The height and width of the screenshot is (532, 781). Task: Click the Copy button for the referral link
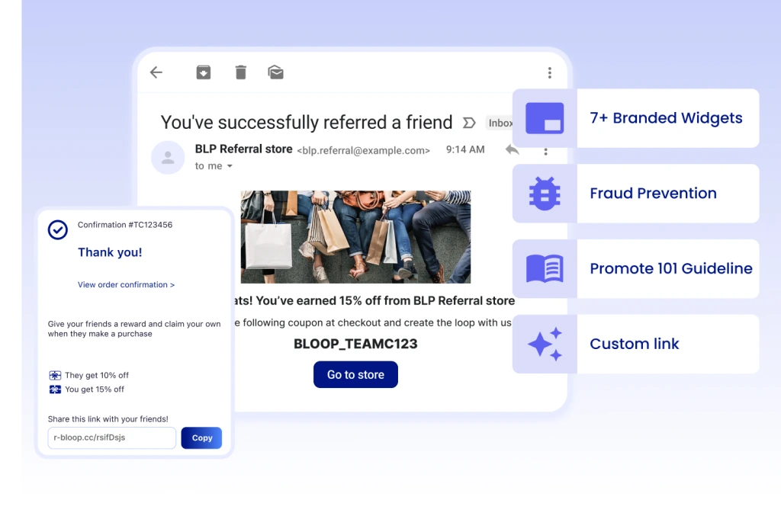point(201,437)
